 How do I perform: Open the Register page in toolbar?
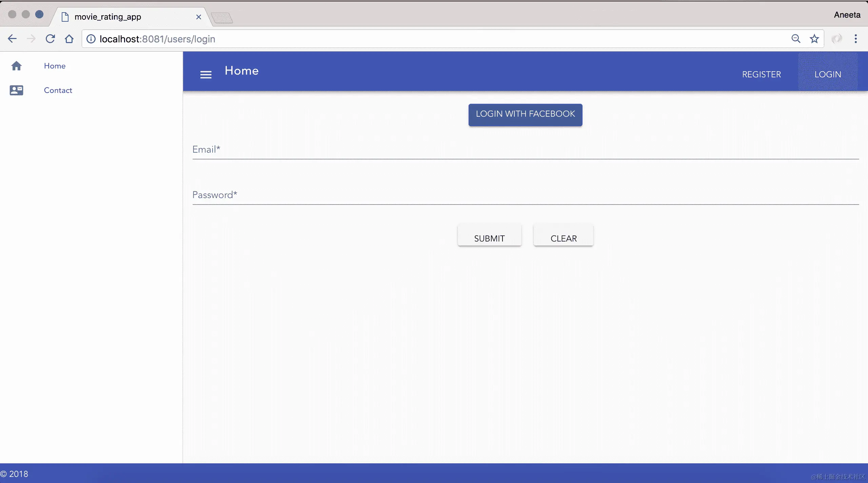pos(762,74)
